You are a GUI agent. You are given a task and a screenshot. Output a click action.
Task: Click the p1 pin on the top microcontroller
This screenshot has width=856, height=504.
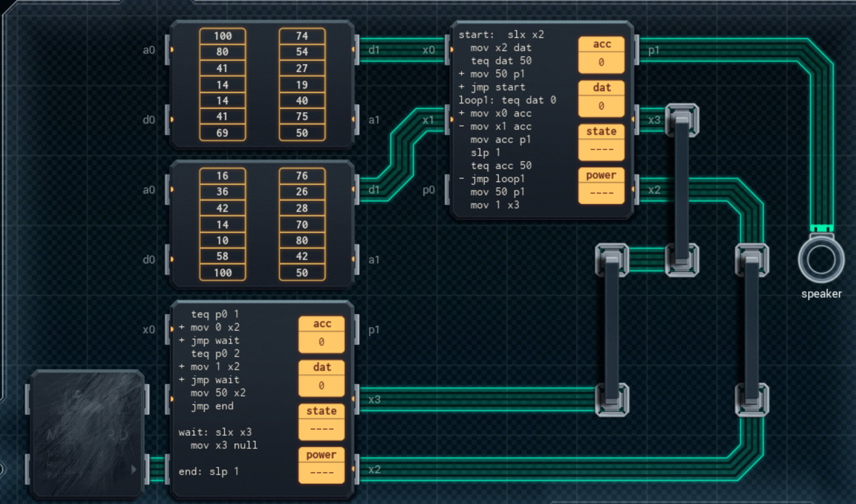click(638, 50)
